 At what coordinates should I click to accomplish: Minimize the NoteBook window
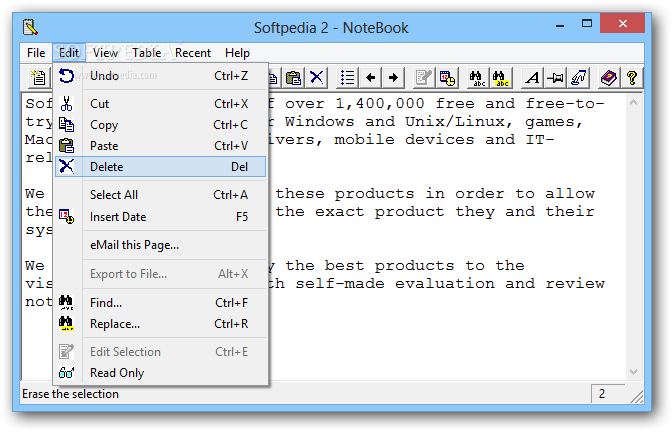(x=560, y=25)
